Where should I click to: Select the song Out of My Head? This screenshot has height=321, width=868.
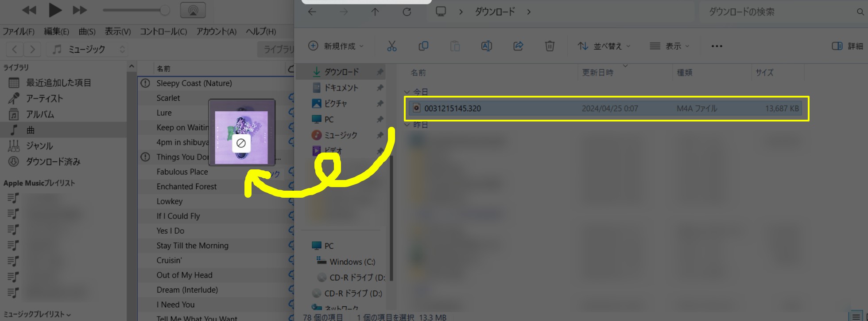coord(184,275)
